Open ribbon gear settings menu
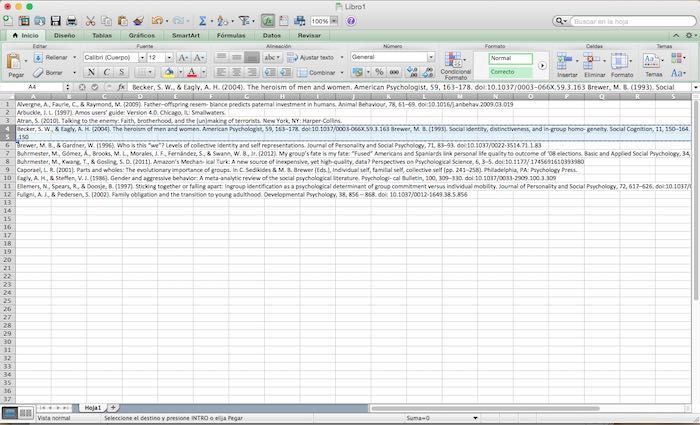This screenshot has width=700, height=425. [690, 35]
